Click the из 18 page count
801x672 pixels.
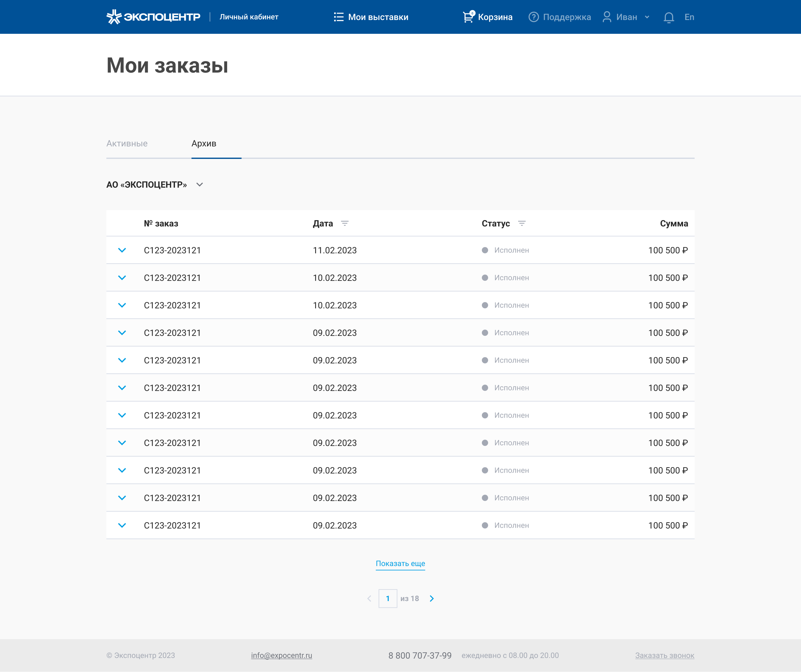[410, 599]
